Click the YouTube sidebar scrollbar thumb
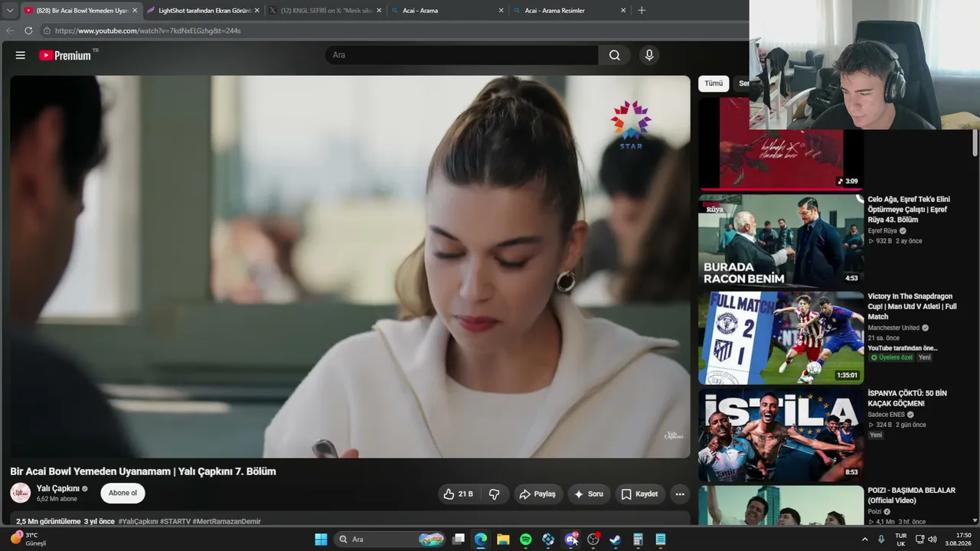Screen dimensions: 980x551 coord(975,142)
